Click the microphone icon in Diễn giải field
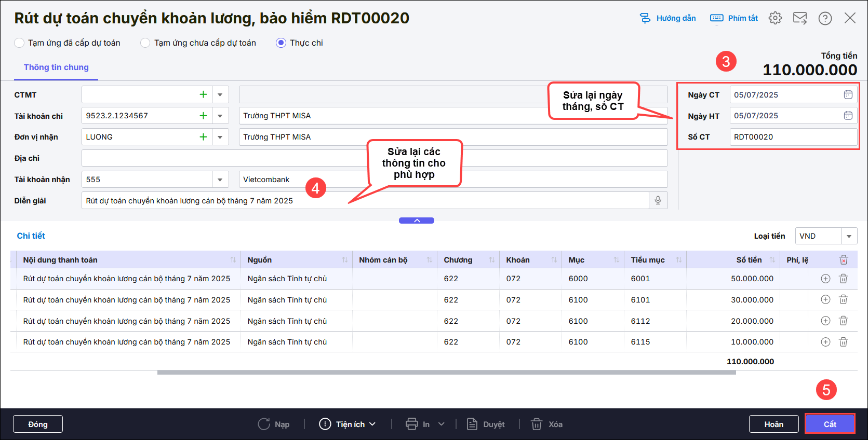The image size is (868, 440). 658,200
